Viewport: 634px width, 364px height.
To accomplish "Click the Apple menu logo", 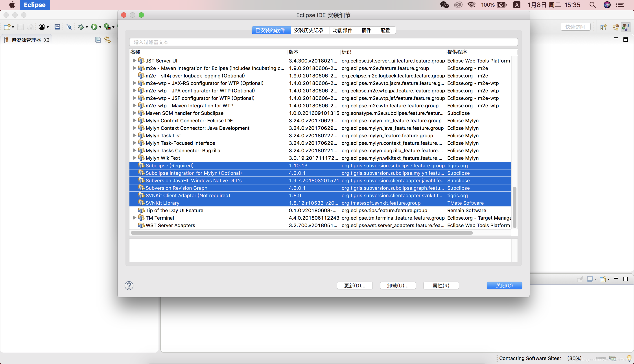I will (12, 5).
